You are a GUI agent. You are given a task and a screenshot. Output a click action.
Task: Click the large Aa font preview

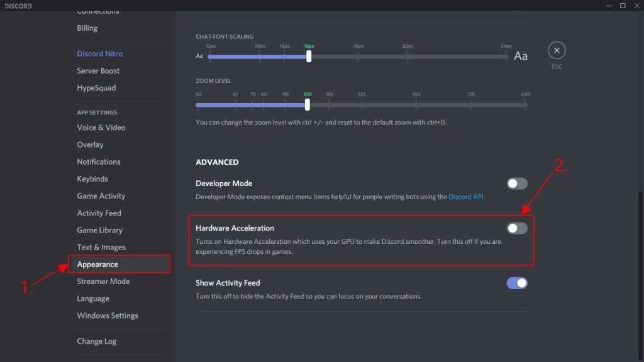click(521, 56)
